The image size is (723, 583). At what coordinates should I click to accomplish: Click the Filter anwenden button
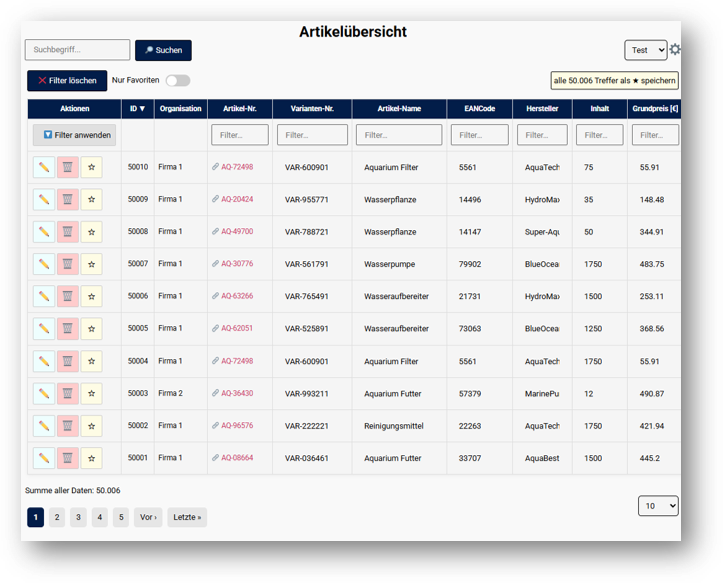[74, 135]
